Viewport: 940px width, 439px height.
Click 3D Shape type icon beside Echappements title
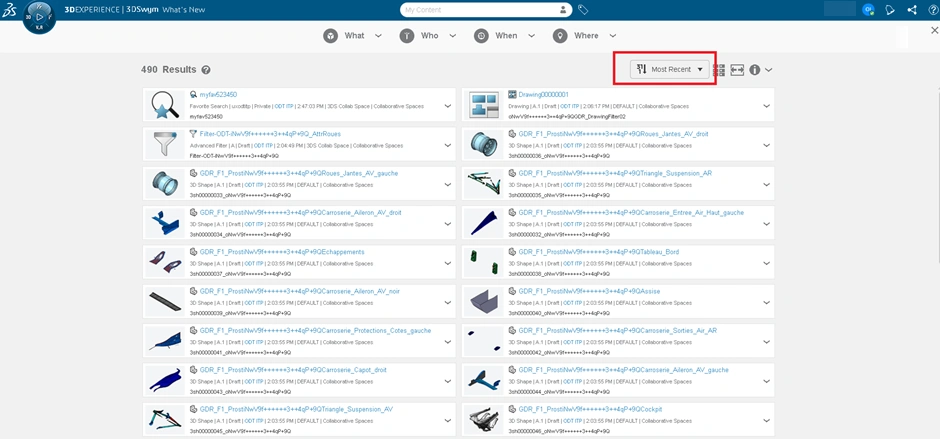pos(193,252)
